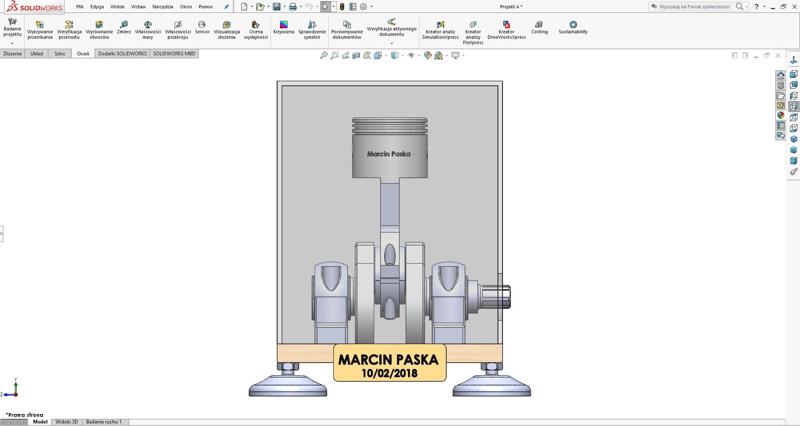Click Wykrywanie przenikania interference detection
Viewport: 800px width, 426px height.
[40, 24]
